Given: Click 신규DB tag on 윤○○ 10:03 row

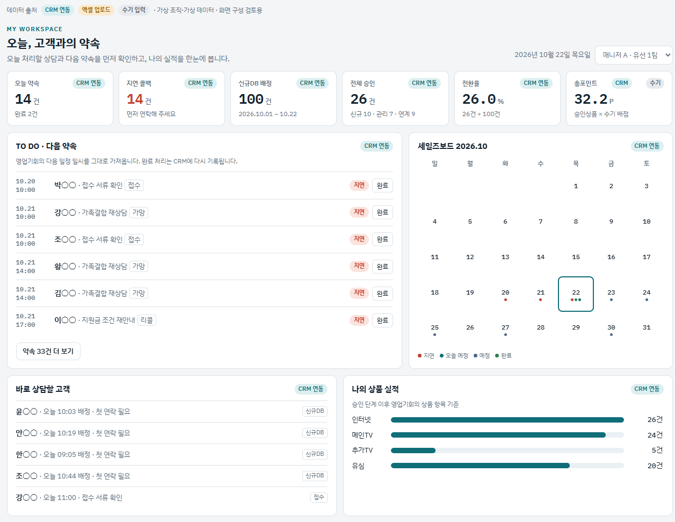Looking at the screenshot, I should pyautogui.click(x=315, y=411).
